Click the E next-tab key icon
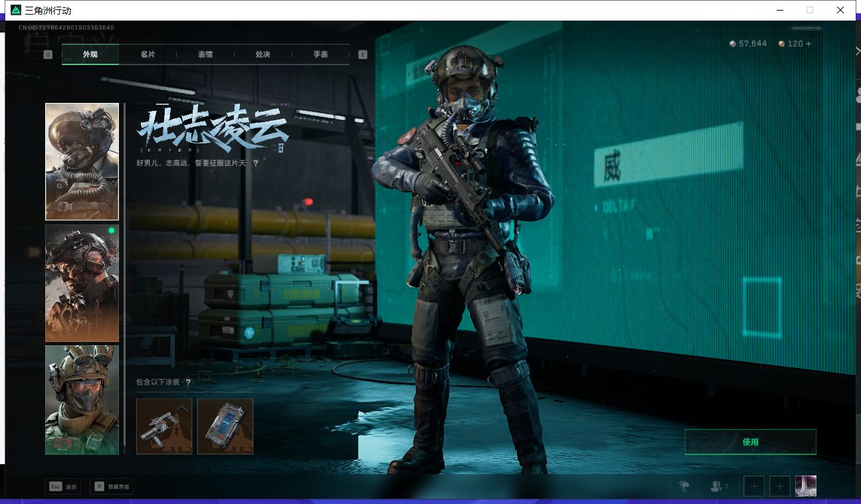This screenshot has height=504, width=861. pos(363,54)
